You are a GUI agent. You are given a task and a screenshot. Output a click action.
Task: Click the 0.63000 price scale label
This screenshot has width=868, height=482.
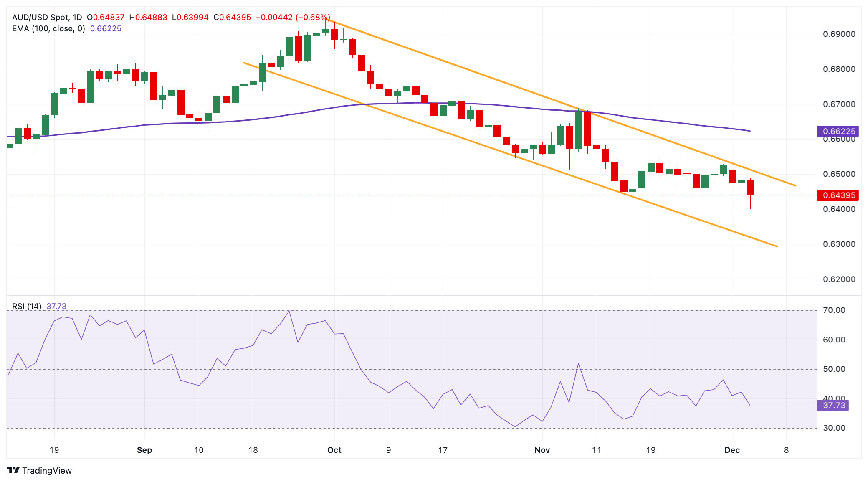click(x=839, y=244)
